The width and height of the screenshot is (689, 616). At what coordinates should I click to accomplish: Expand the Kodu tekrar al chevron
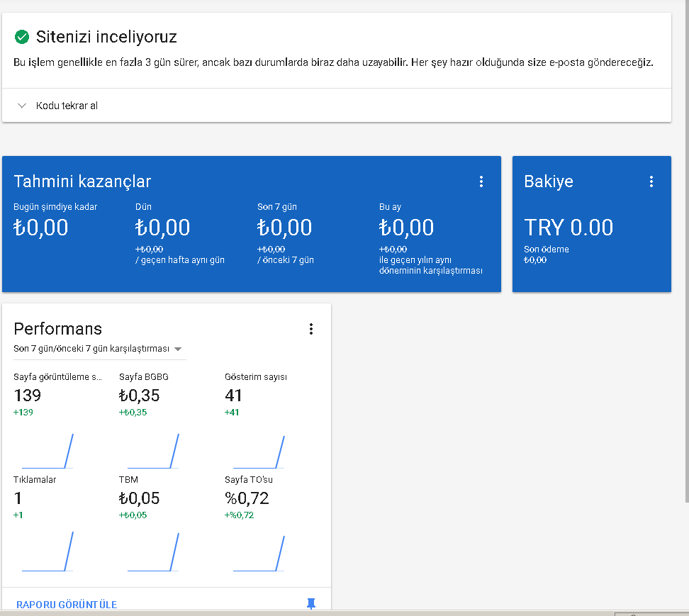click(21, 106)
